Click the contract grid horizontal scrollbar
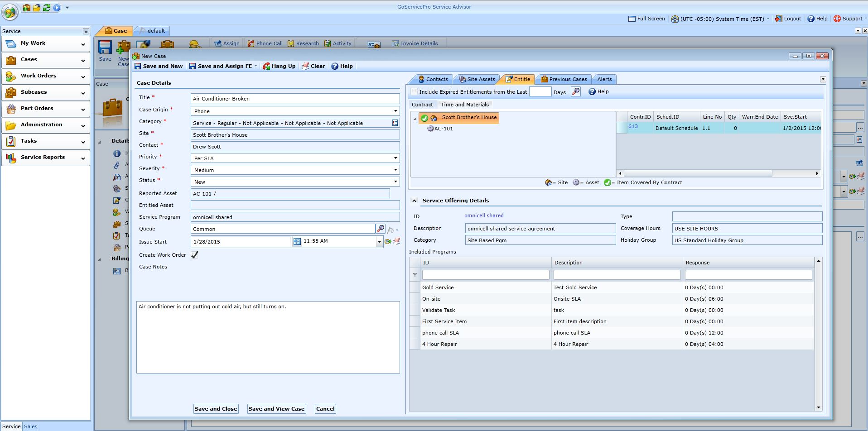Viewport: 868px width, 431px height. click(698, 173)
